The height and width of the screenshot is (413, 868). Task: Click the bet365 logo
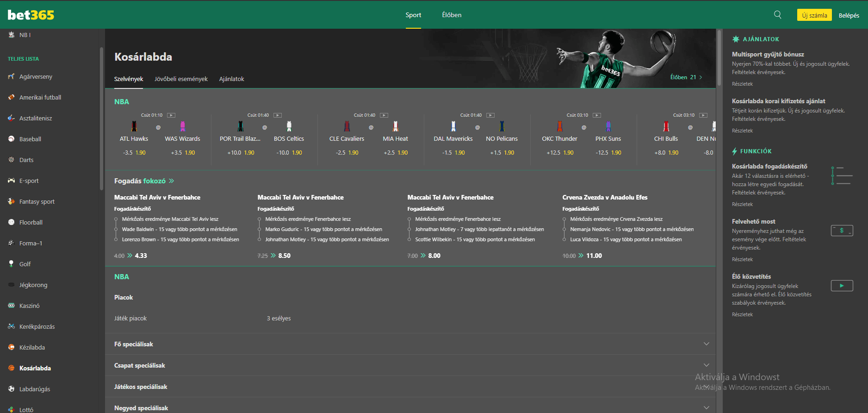click(x=31, y=15)
